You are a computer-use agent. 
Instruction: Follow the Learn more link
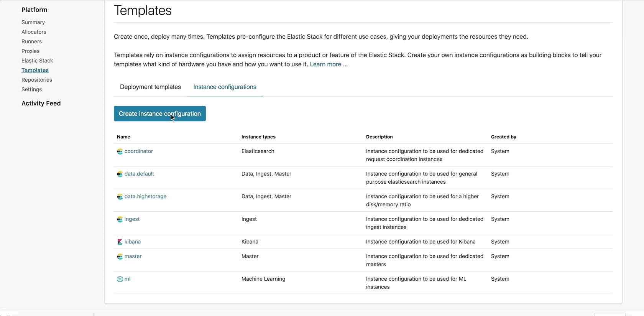point(329,64)
